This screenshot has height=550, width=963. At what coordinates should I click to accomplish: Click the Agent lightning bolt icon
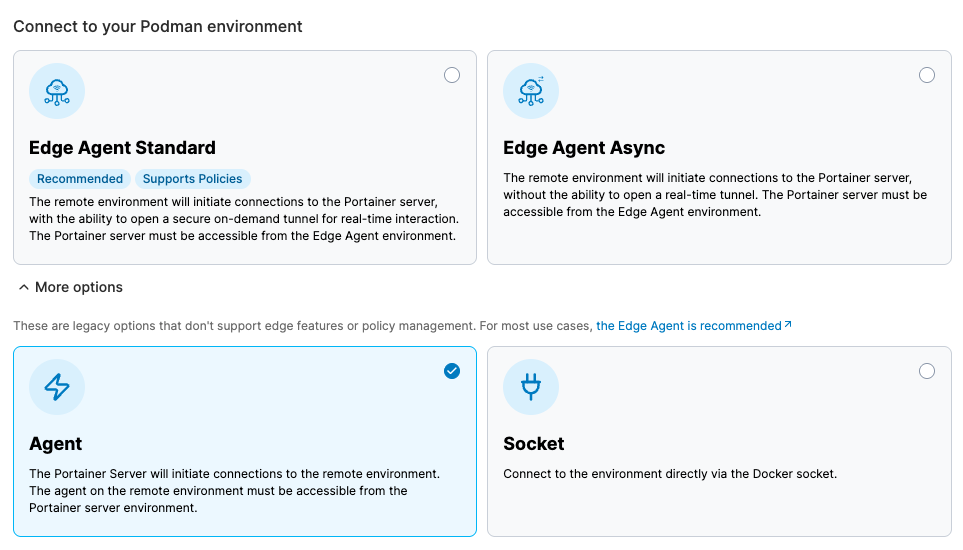pos(57,387)
